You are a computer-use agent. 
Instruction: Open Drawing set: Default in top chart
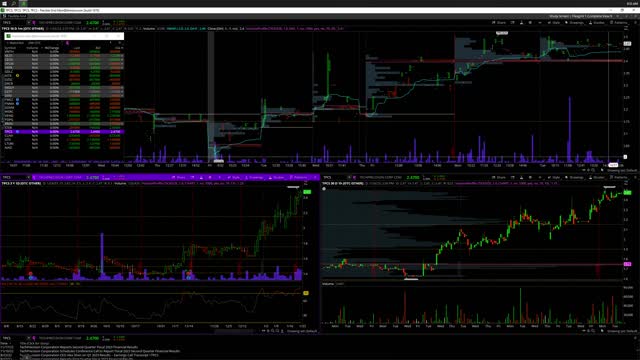(621, 170)
